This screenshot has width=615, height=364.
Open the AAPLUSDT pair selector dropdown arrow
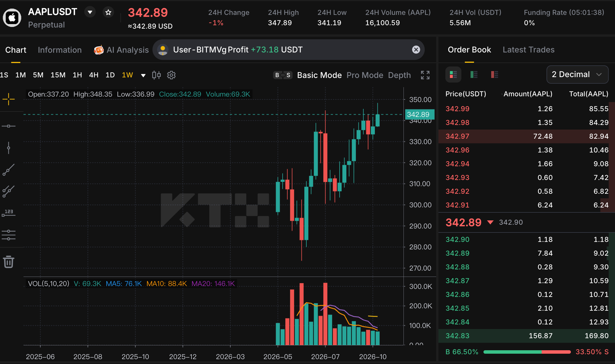[x=90, y=12]
